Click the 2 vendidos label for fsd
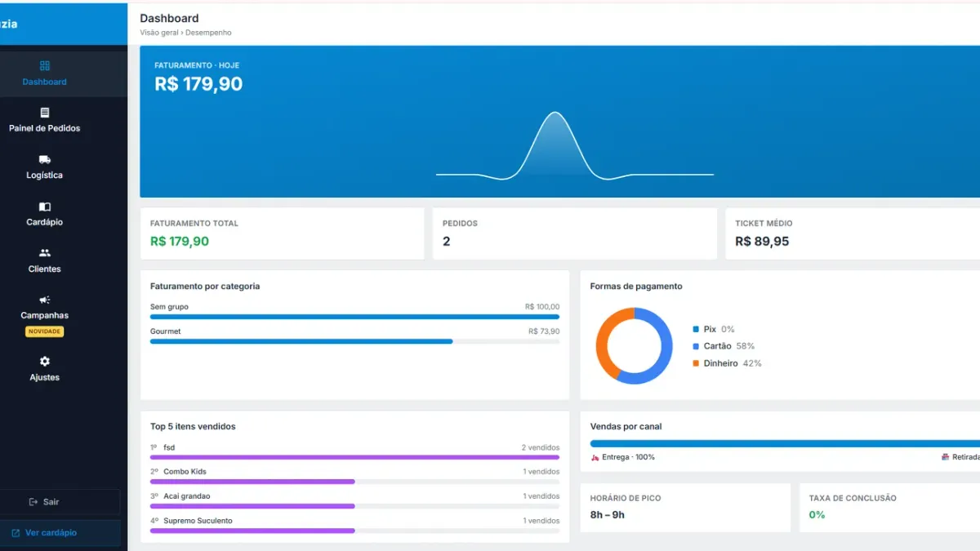The image size is (980, 551). [x=541, y=447]
